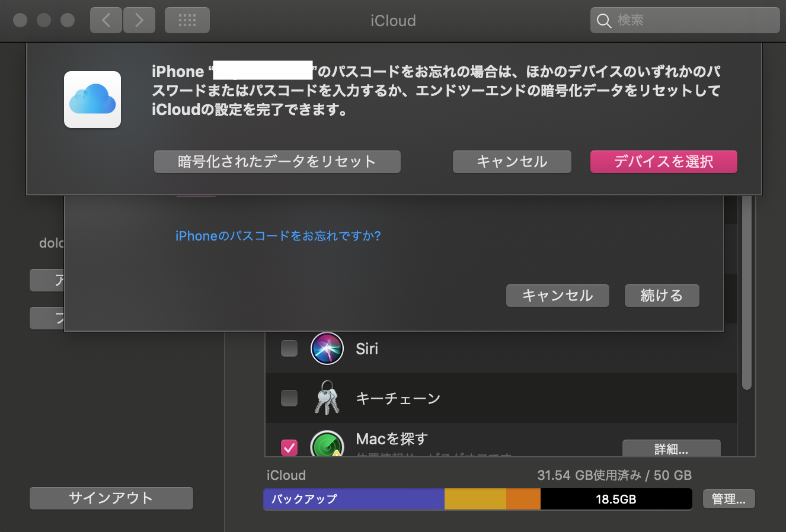Open storage 管理... button
786x532 pixels.
[729, 499]
